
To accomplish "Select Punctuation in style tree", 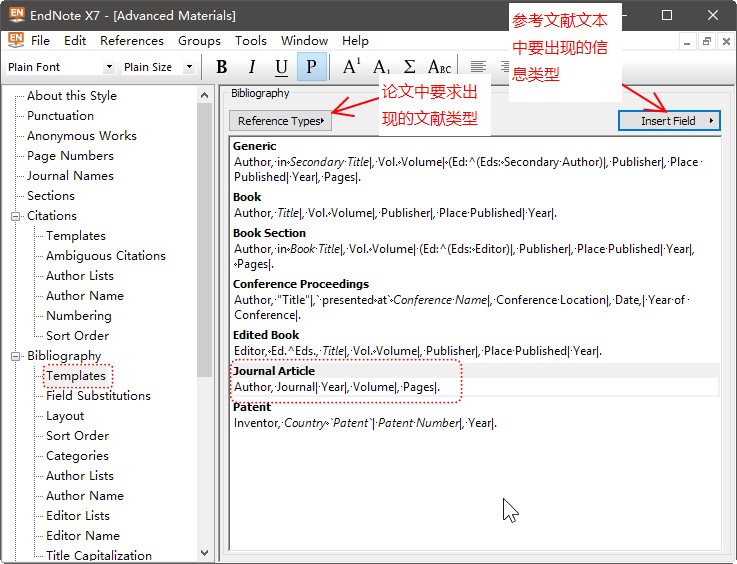I will pos(60,116).
